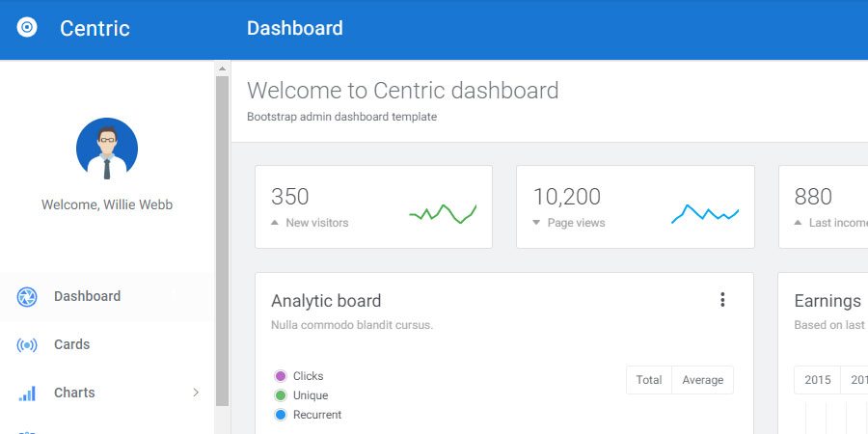
Task: Click the Last income up arrow
Action: click(798, 223)
